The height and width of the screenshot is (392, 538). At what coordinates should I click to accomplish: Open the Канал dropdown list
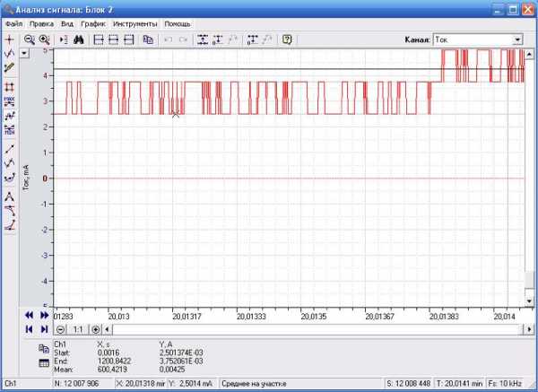coord(517,39)
